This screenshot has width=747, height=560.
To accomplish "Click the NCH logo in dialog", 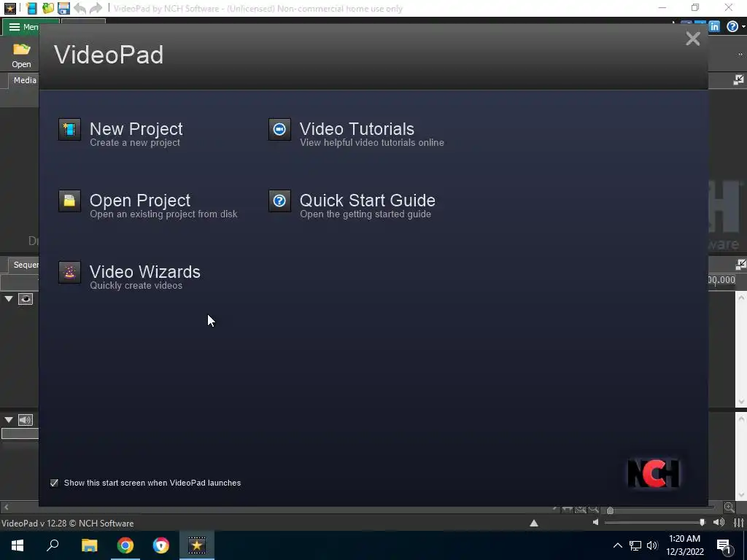I will [653, 472].
